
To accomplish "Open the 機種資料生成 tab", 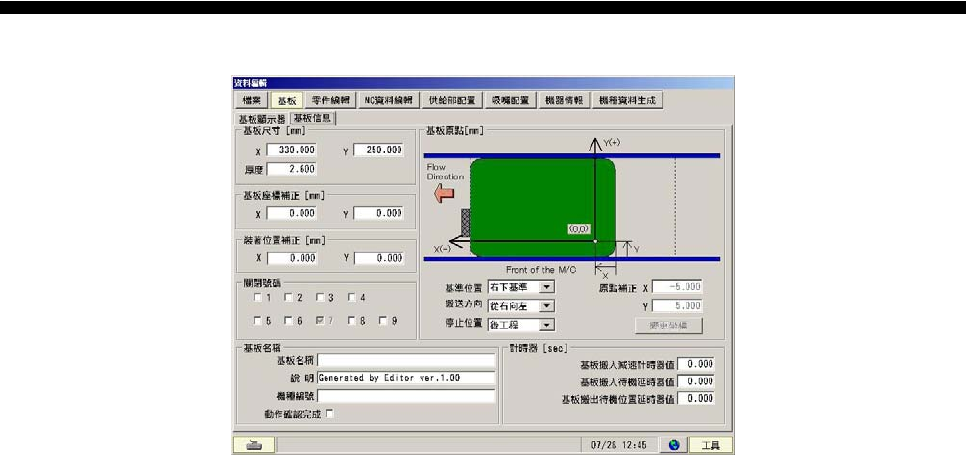I will coord(628,100).
